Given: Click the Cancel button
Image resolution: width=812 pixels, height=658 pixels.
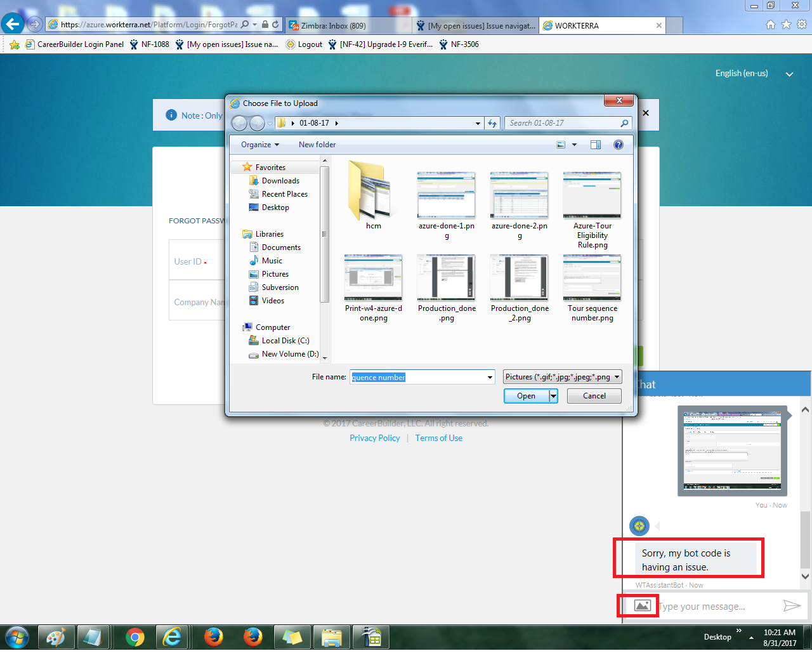Looking at the screenshot, I should pos(594,395).
